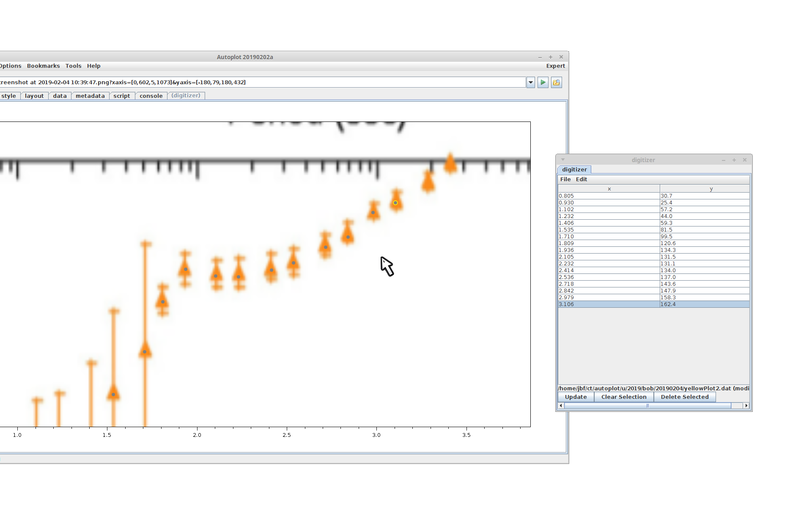Click the Expert mode label

(555, 66)
